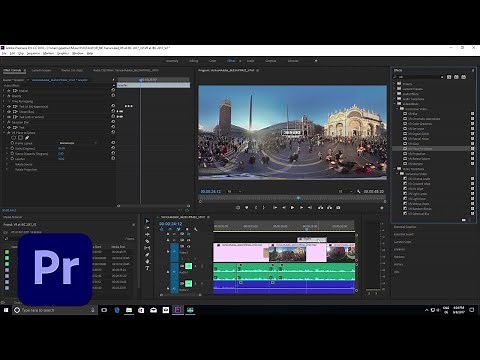The width and height of the screenshot is (480, 360).
Task: Open the Program monitor button editor plus
Action: click(x=382, y=208)
